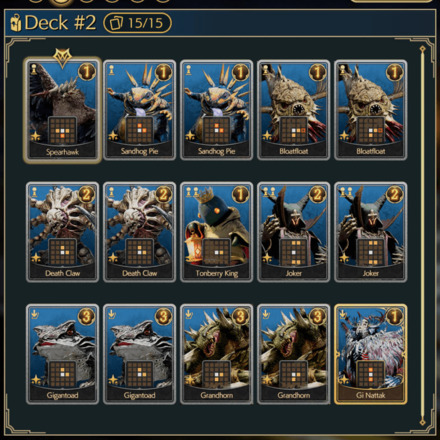Click the placement grid icon on Gi Nattak

(371, 374)
